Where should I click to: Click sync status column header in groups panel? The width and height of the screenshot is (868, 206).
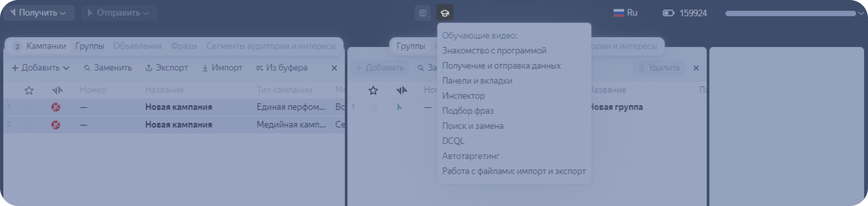[401, 90]
